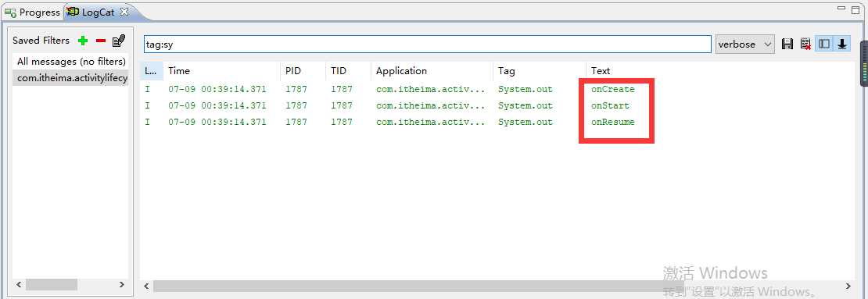Select the com.itheima.activitylifecycle filter
Image resolution: width=868 pixels, height=299 pixels.
tap(71, 78)
